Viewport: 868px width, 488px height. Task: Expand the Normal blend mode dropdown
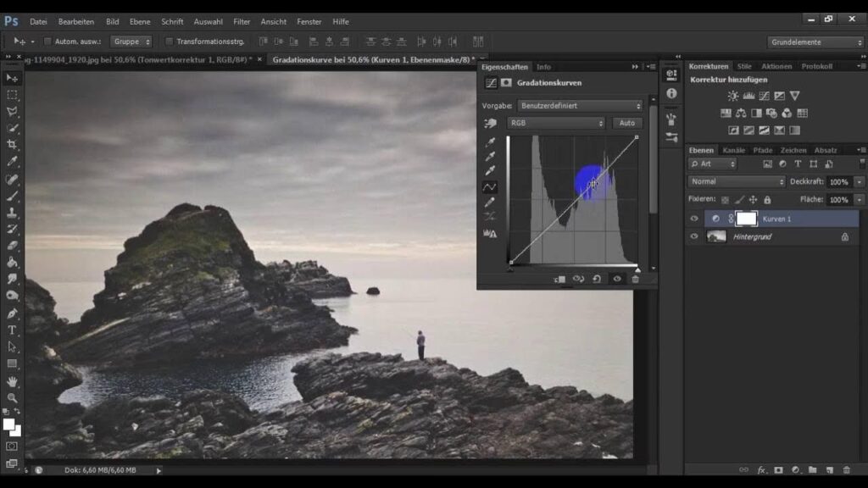tap(737, 181)
